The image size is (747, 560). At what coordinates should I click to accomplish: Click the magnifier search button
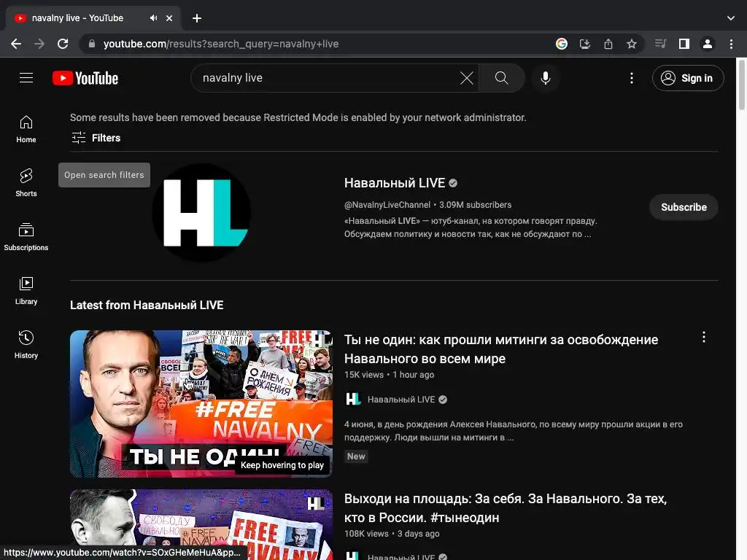(x=501, y=78)
